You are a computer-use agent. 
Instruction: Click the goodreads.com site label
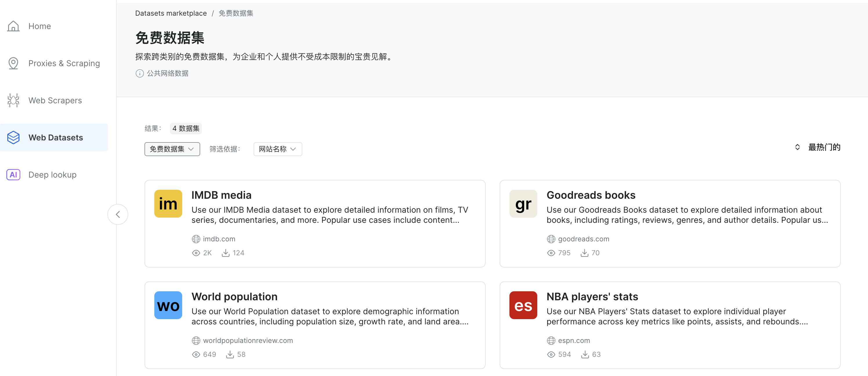point(584,239)
